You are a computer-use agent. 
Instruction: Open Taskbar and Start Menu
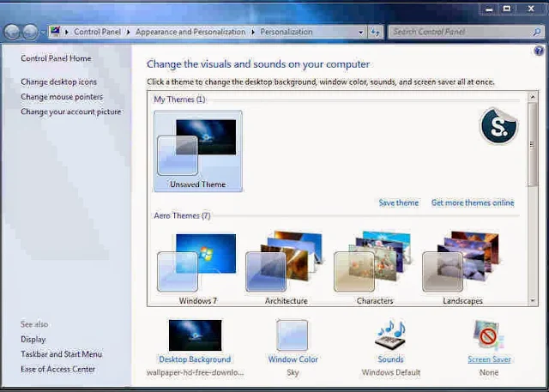61,354
